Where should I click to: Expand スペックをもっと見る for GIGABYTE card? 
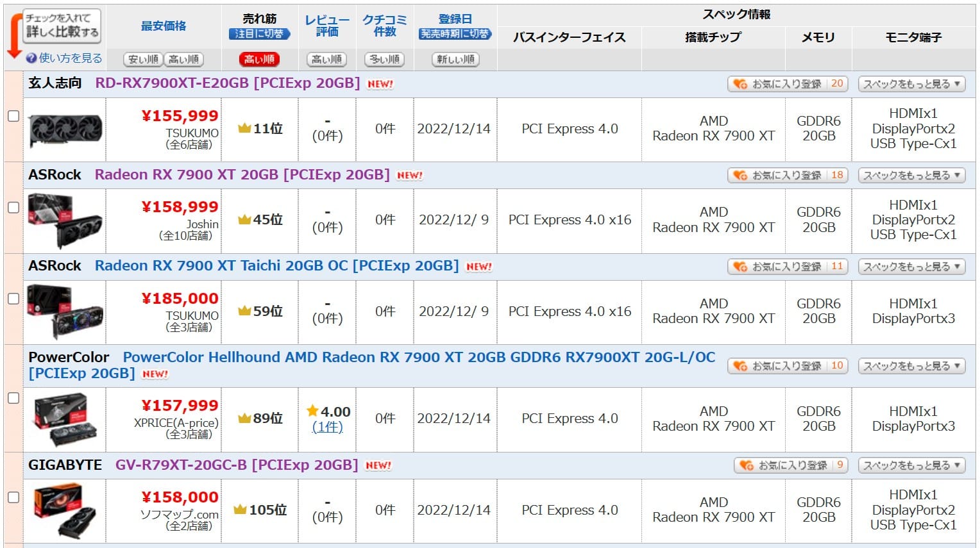pyautogui.click(x=911, y=465)
